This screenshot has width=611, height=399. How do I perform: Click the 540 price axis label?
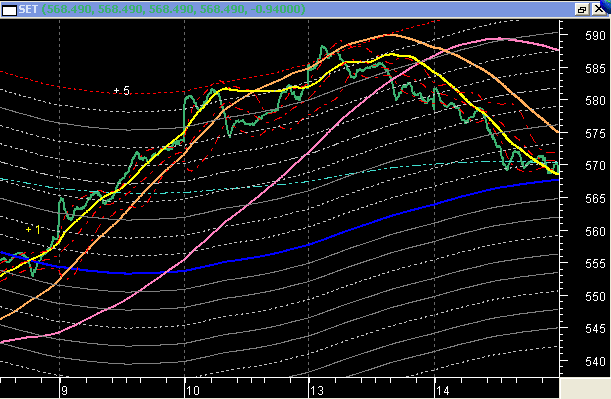click(x=595, y=362)
